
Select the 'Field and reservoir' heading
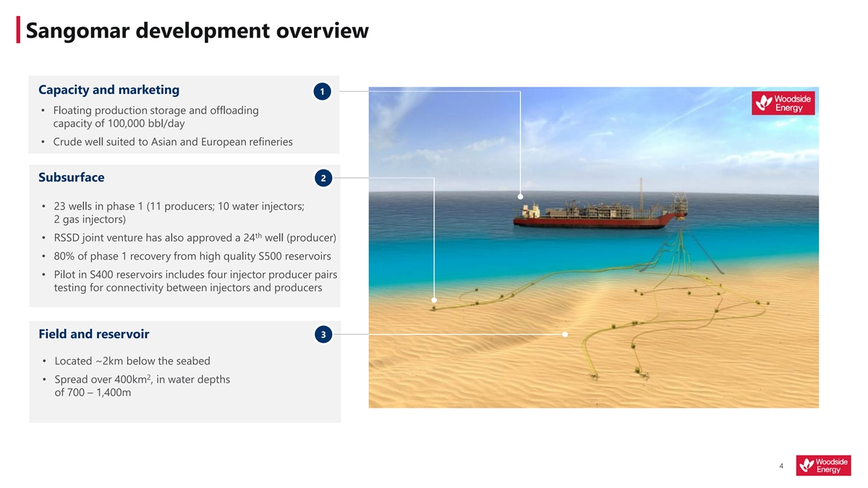pos(93,334)
